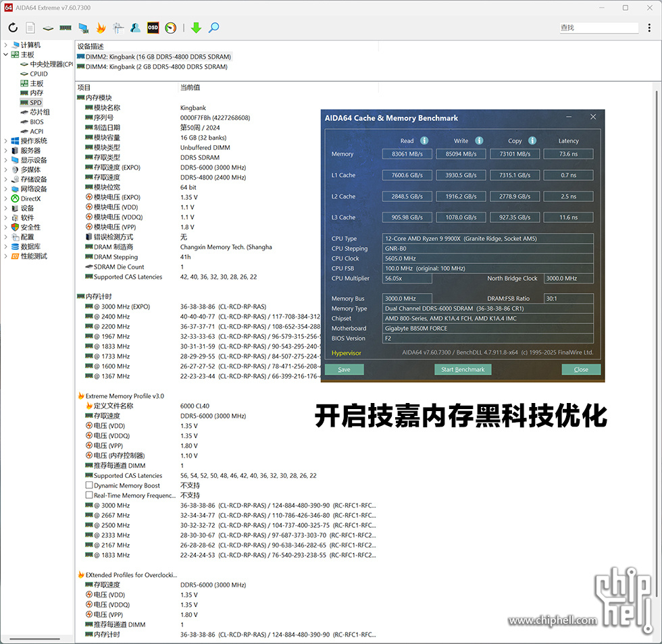Screen dimensions: 662x644
Task: Open the Report document icon in toolbar
Action: 30,28
